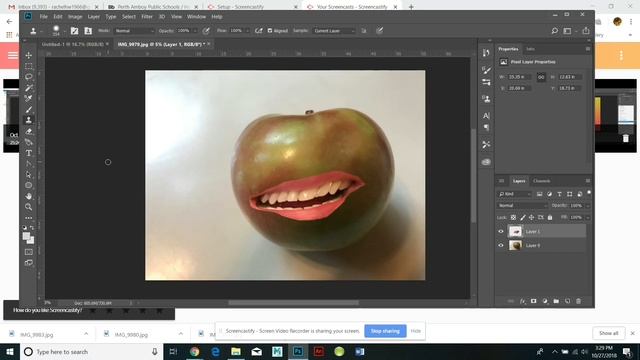Toggle lock position icon
The image size is (640, 360).
[531, 218]
